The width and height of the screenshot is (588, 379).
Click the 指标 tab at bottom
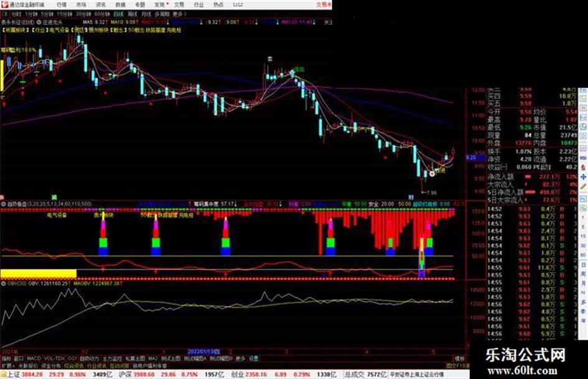(x=6, y=358)
